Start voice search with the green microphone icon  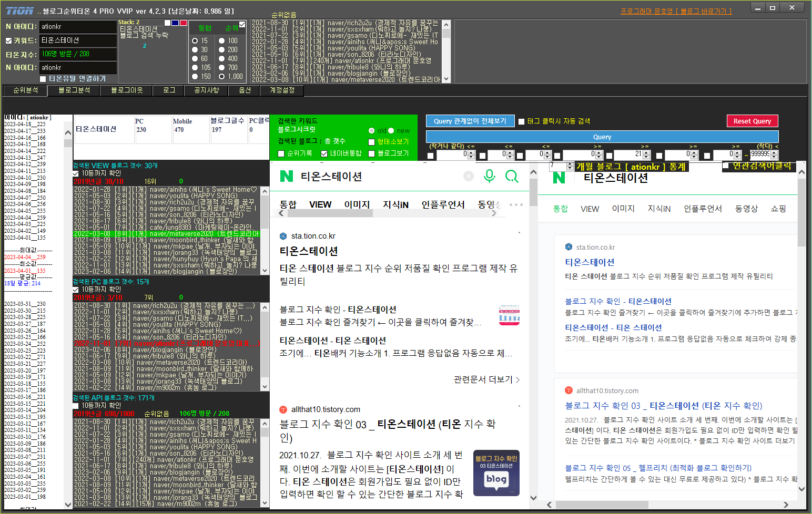[490, 176]
